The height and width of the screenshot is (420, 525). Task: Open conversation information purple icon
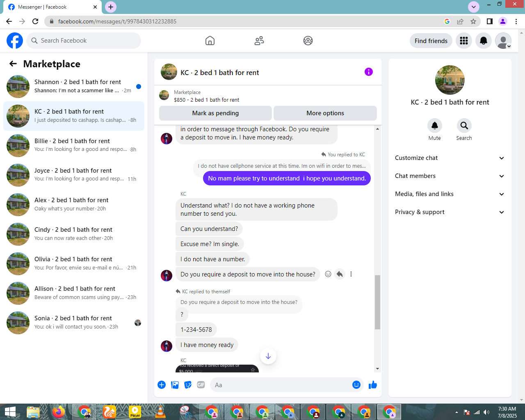tap(369, 72)
